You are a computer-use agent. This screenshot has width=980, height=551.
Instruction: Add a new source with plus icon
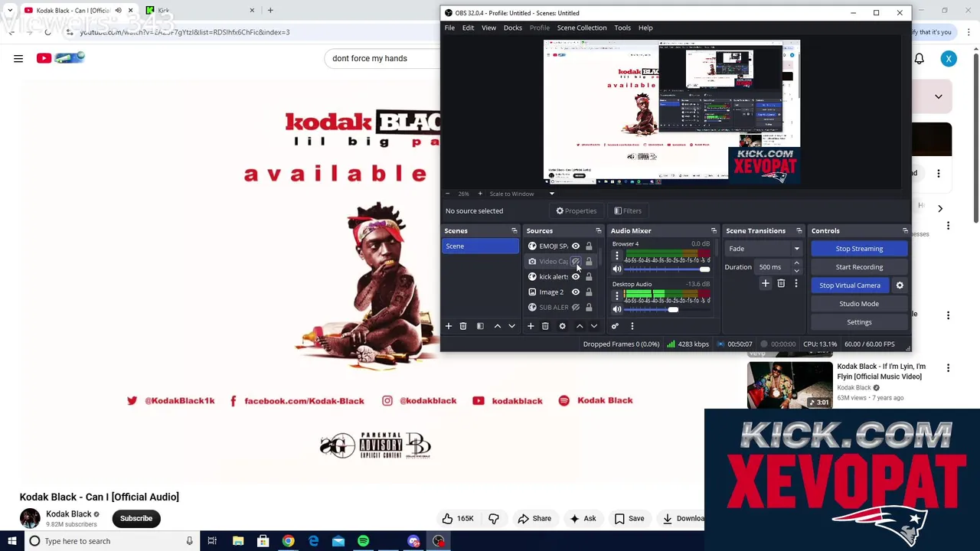(x=531, y=326)
